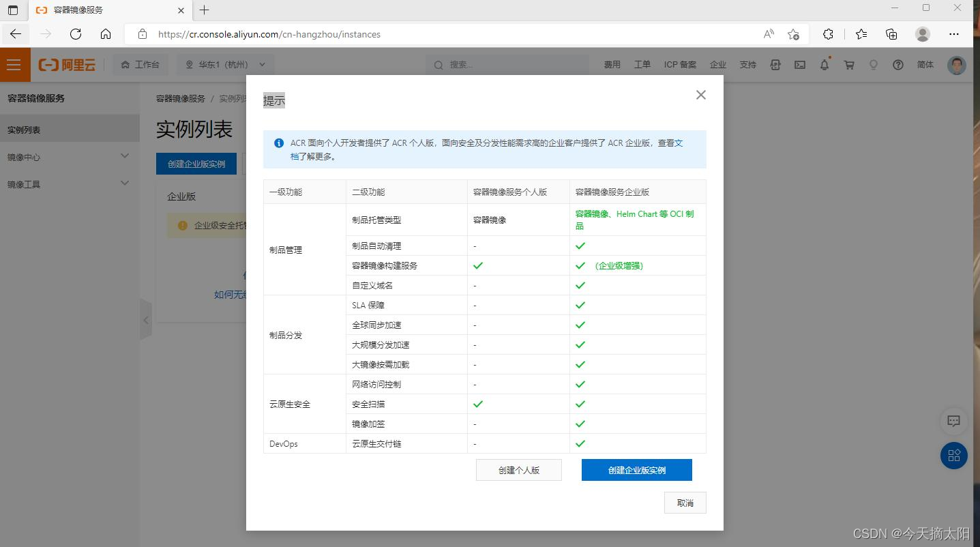980x547 pixels.
Task: Open 费用 in the top menu
Action: [612, 65]
